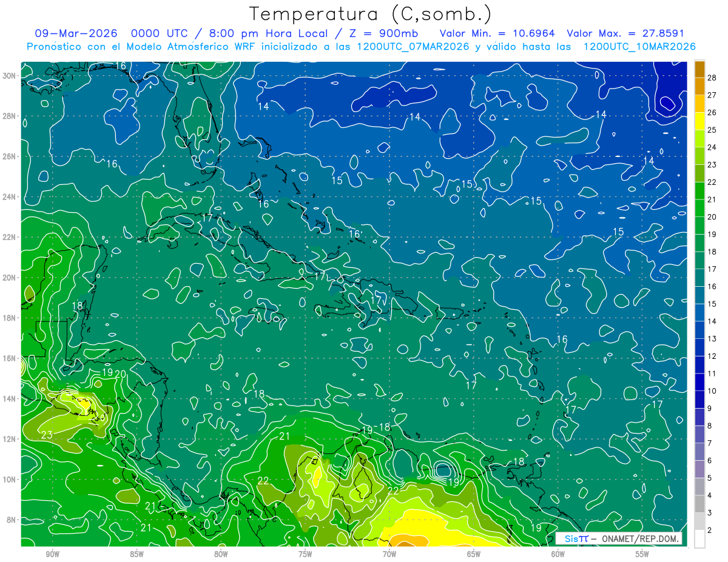Click the teal swatch between 16 and 17
The height and width of the screenshot is (562, 728).
tap(699, 278)
